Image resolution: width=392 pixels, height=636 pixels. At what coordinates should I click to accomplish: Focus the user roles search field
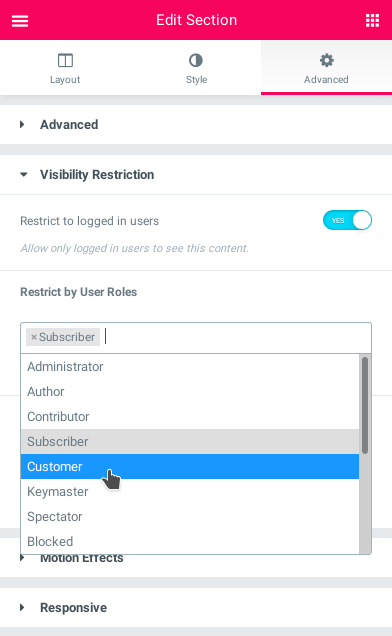pos(235,337)
